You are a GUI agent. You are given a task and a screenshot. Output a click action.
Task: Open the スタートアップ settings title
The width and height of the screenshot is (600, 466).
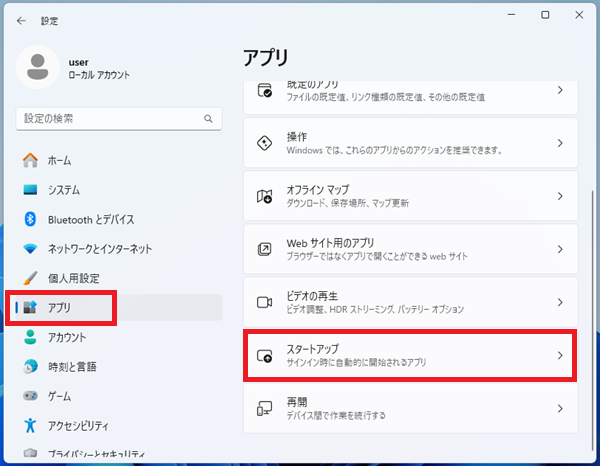click(x=313, y=349)
